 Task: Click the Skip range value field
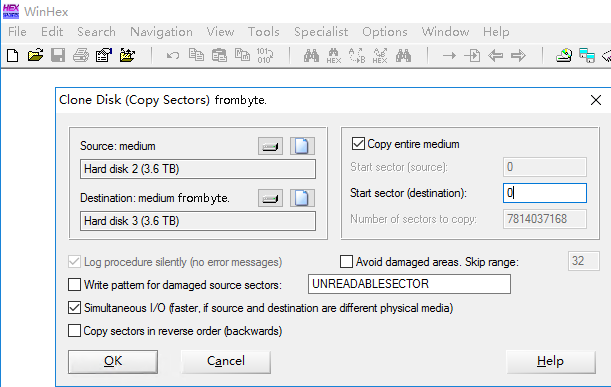click(x=583, y=261)
